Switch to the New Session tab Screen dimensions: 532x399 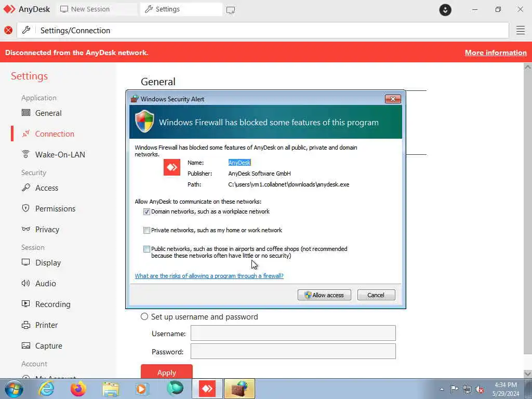click(97, 9)
